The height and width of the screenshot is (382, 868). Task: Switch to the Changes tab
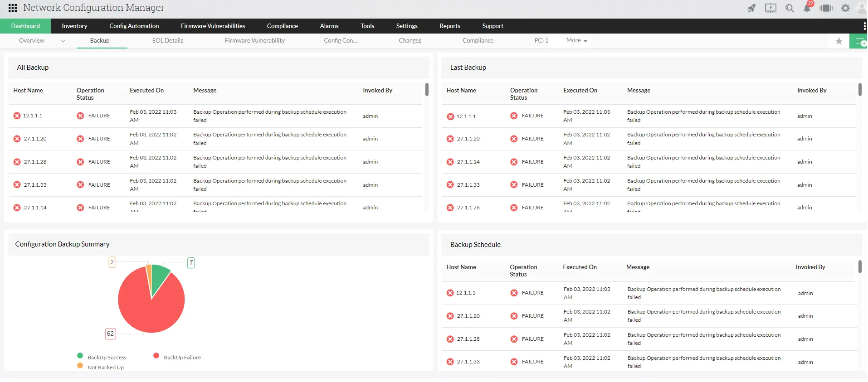[410, 41]
